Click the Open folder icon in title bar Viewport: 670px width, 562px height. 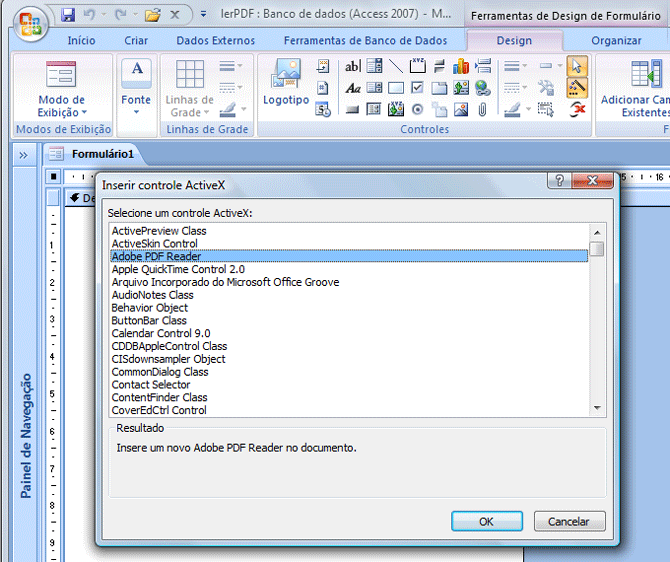(x=152, y=15)
